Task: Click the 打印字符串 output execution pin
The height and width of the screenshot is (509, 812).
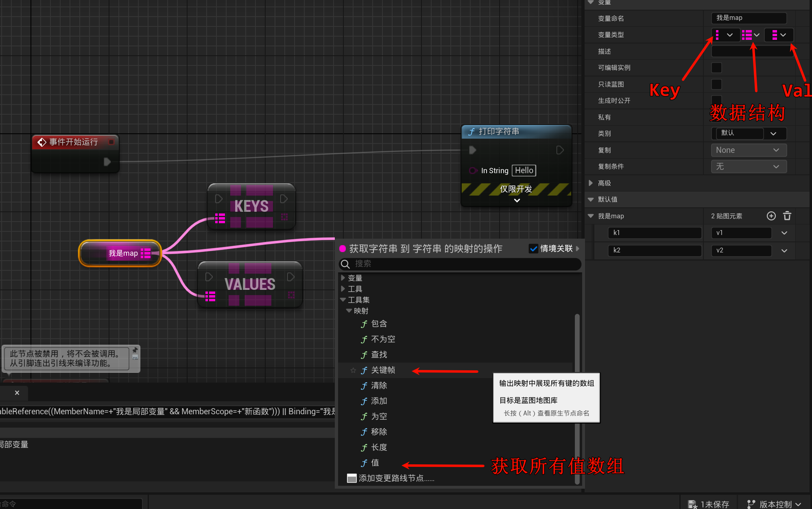Action: (560, 150)
